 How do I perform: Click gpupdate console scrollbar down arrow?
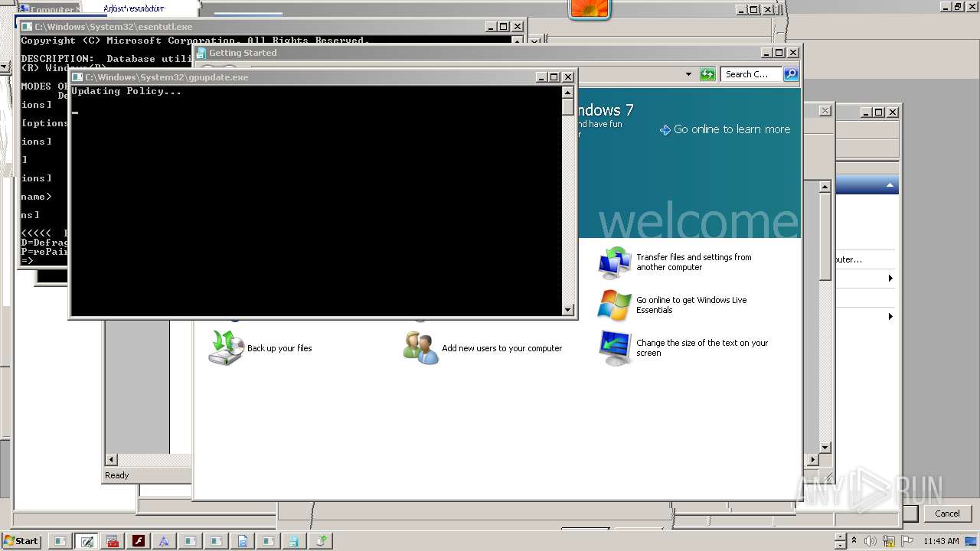[567, 310]
